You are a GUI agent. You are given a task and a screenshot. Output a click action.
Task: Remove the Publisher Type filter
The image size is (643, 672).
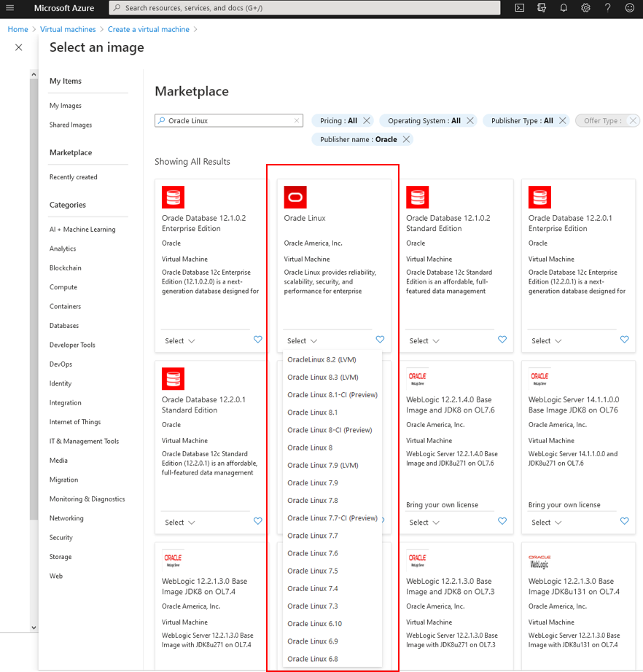[x=563, y=120]
